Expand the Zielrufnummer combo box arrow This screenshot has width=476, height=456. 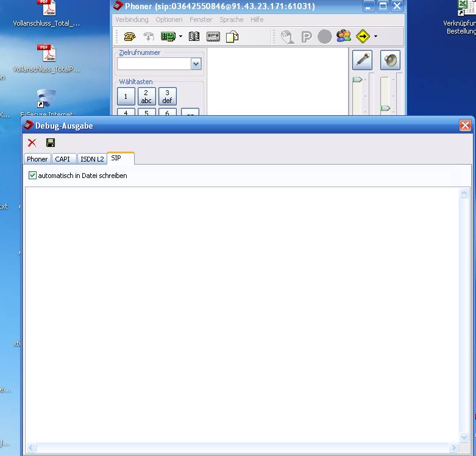(x=196, y=64)
